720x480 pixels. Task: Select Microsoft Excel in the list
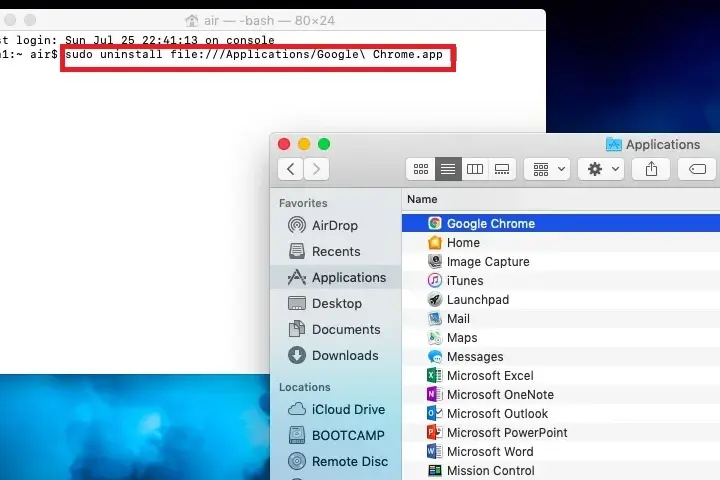pyautogui.click(x=561, y=375)
